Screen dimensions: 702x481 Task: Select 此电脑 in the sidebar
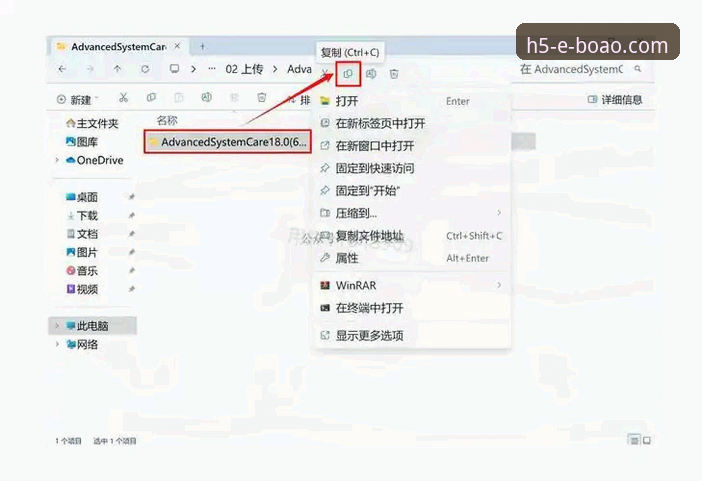tap(92, 326)
